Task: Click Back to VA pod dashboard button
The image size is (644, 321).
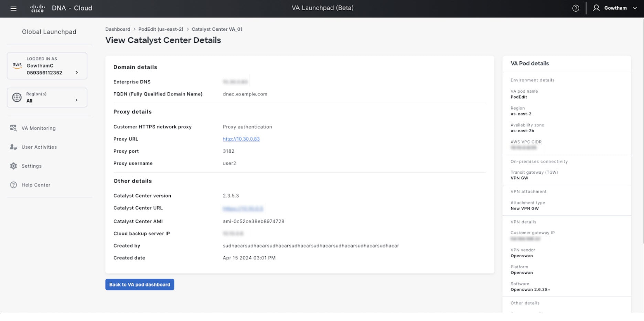Action: 140,284
